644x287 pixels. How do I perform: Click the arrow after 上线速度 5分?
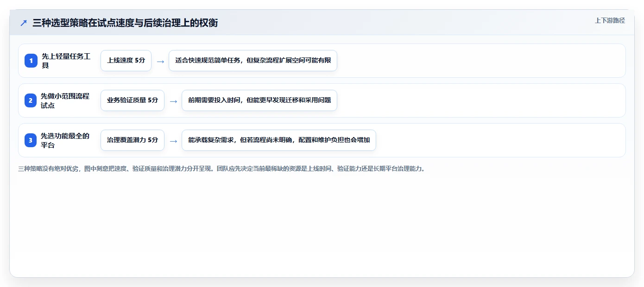click(x=160, y=61)
